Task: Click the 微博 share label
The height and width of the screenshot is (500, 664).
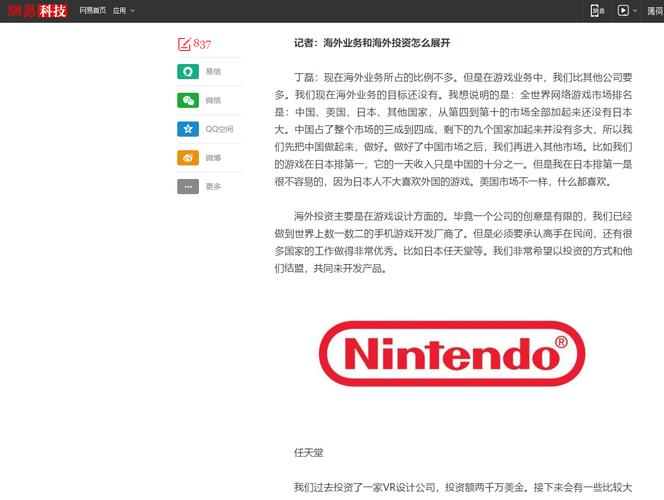Action: (x=213, y=158)
